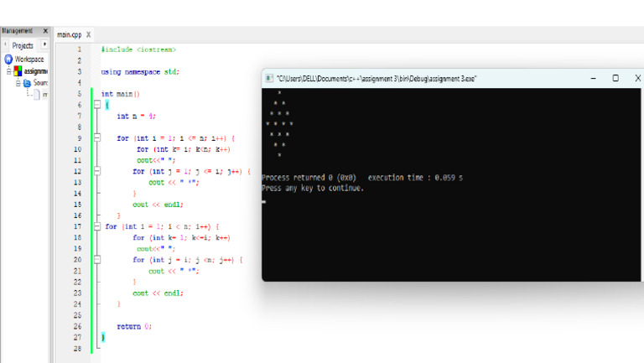Go to previous Management tab with left arrow
644x363 pixels.
pos(5,44)
